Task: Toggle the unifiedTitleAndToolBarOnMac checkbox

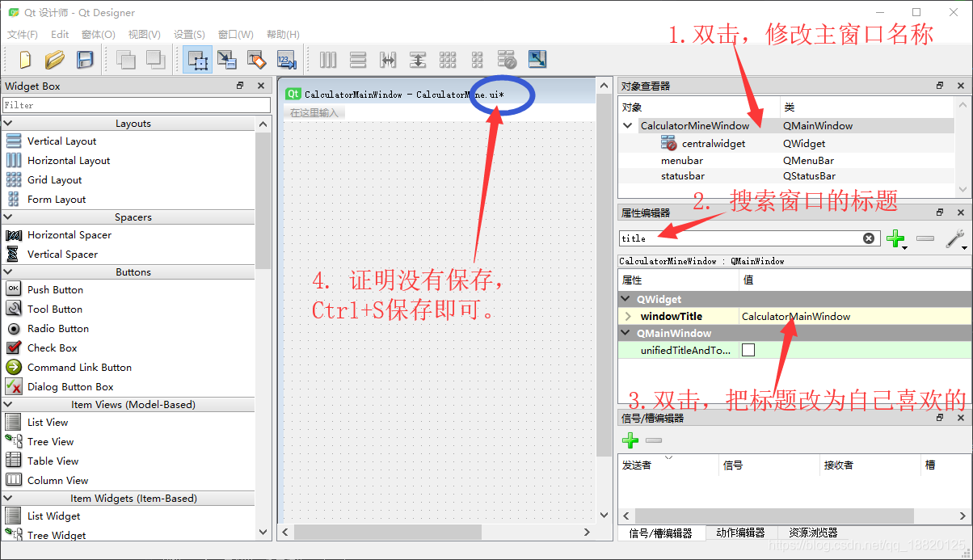Action: (x=748, y=350)
